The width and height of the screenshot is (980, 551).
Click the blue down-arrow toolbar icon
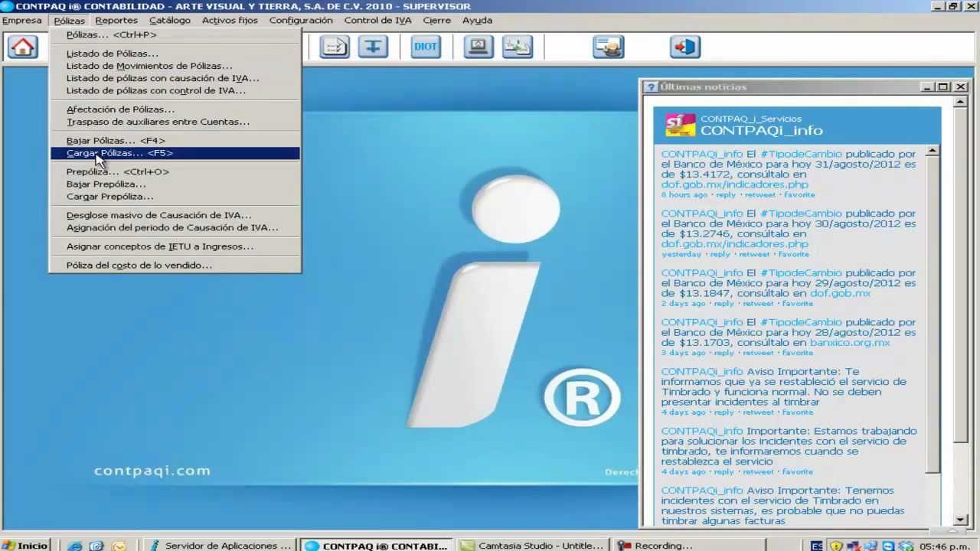373,47
